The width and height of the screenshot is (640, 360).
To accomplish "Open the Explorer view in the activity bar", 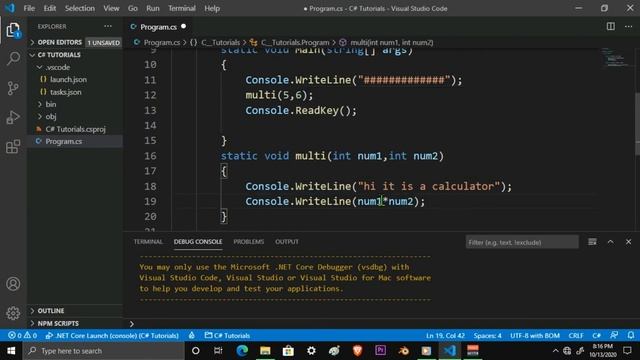I will pos(13,30).
